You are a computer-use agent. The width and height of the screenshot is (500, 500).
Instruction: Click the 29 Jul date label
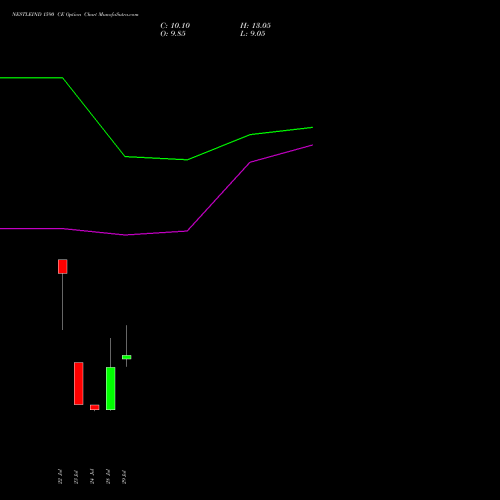(x=124, y=477)
